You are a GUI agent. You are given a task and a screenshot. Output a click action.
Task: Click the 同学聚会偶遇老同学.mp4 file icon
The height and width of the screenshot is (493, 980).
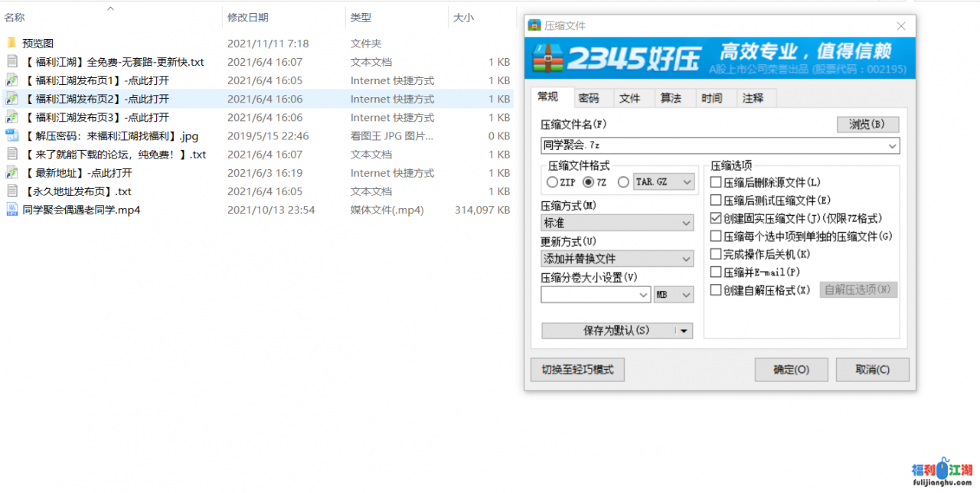(x=11, y=210)
